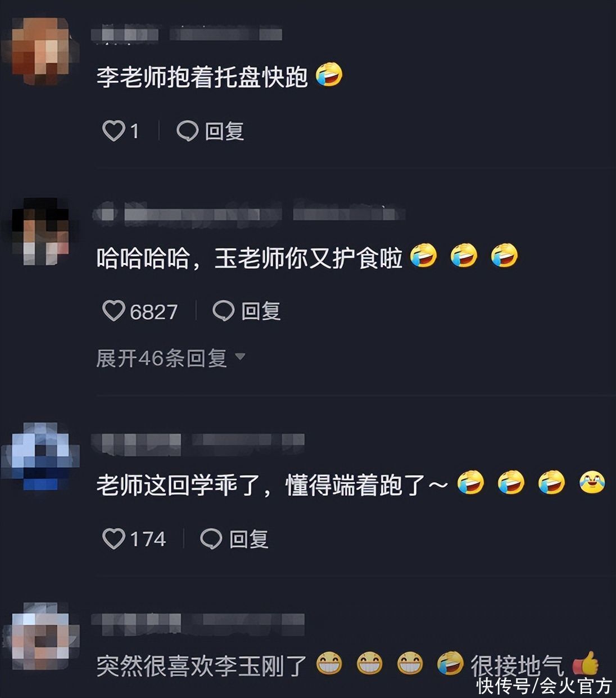This screenshot has height=698, width=616.
Task: Tap 回复 text next to 6827 likes
Action: click(x=261, y=311)
